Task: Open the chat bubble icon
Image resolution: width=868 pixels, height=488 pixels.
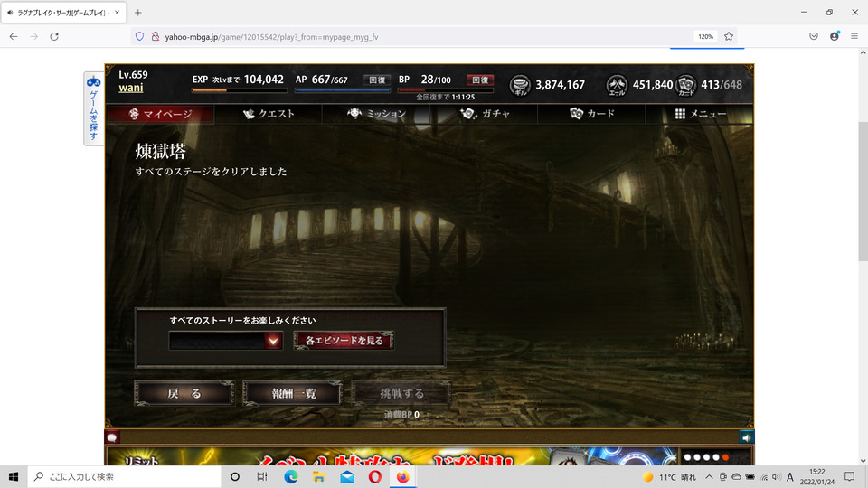Action: pos(112,437)
